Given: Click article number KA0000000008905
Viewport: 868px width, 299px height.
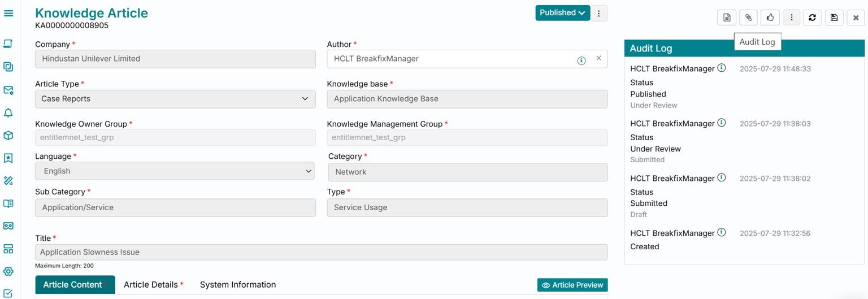Looking at the screenshot, I should 72,25.
